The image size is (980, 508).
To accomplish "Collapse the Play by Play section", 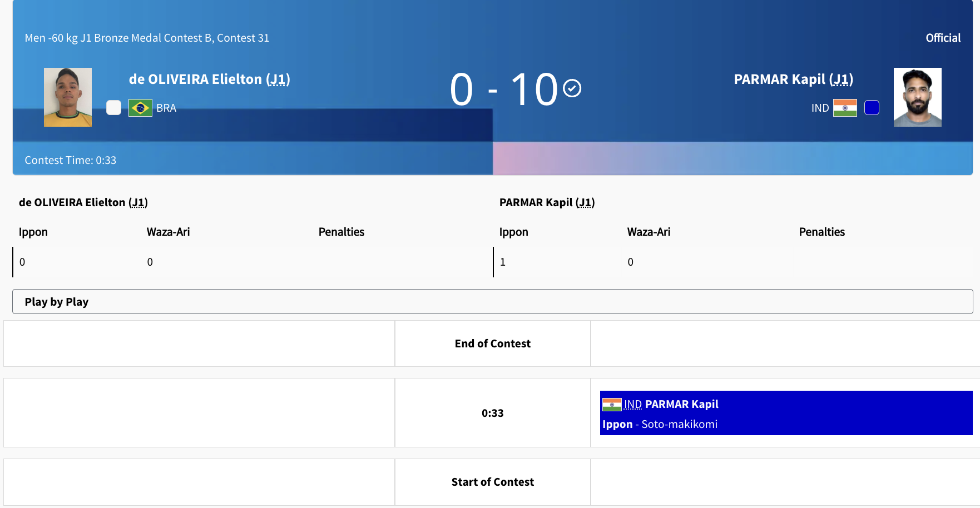I will point(492,302).
